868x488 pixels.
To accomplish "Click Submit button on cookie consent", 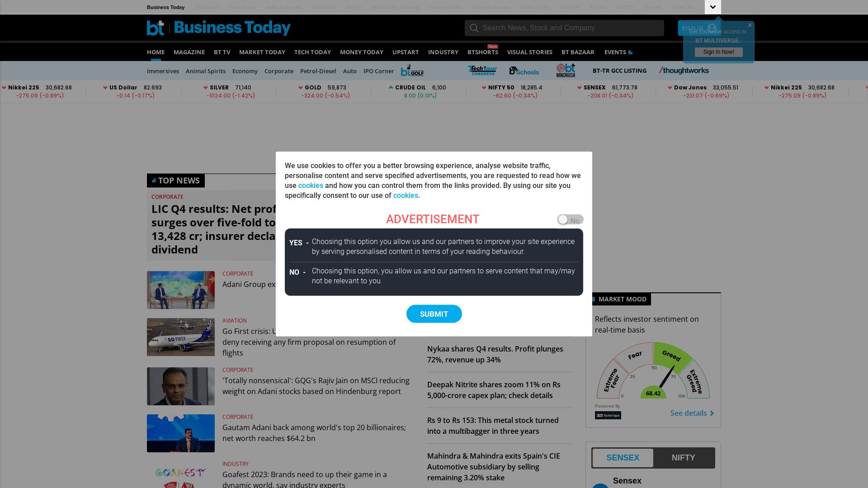I will pyautogui.click(x=434, y=314).
